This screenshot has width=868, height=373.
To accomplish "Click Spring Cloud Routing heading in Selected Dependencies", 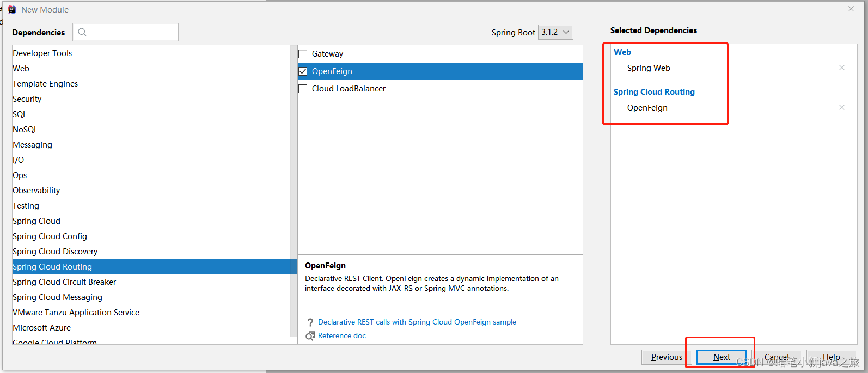I will [654, 92].
